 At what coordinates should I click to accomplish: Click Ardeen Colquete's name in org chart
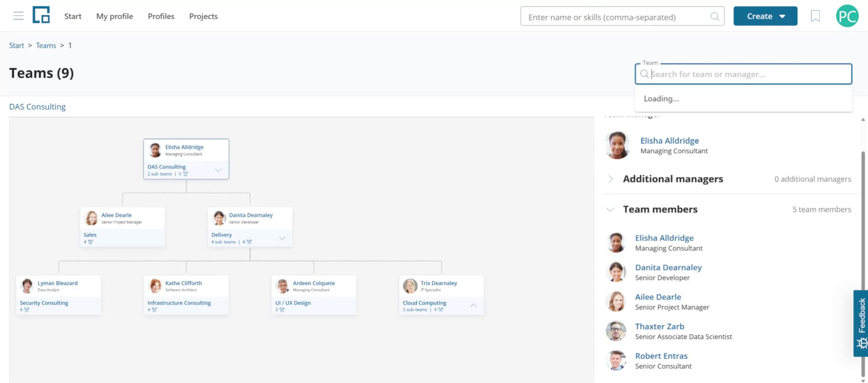(314, 283)
